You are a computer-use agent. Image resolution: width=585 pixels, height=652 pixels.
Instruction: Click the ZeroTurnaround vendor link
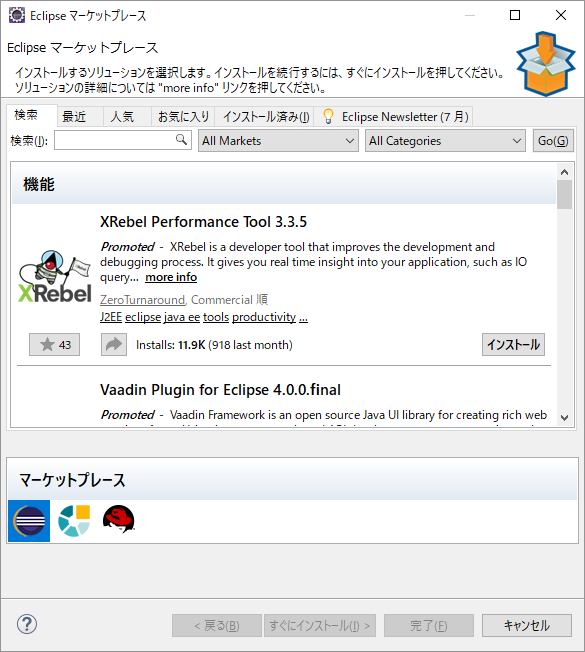click(x=142, y=300)
